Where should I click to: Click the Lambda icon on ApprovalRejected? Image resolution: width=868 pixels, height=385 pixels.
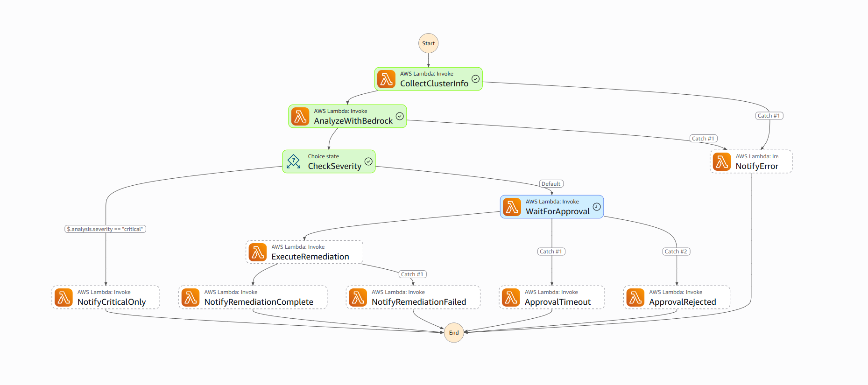tap(635, 297)
